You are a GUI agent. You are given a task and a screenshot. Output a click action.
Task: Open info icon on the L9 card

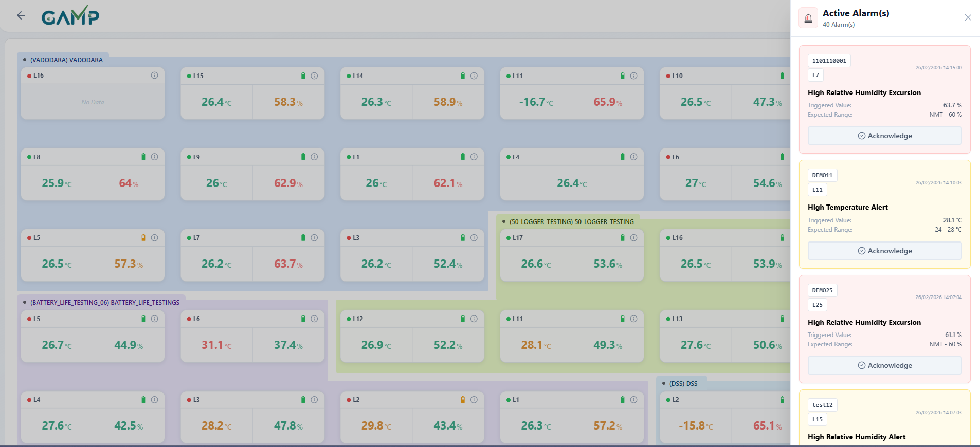314,157
